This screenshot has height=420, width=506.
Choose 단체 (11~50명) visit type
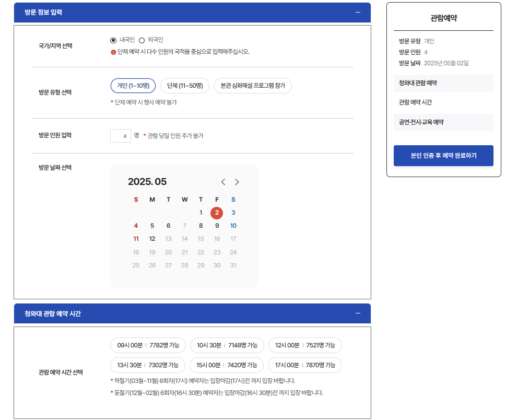184,86
